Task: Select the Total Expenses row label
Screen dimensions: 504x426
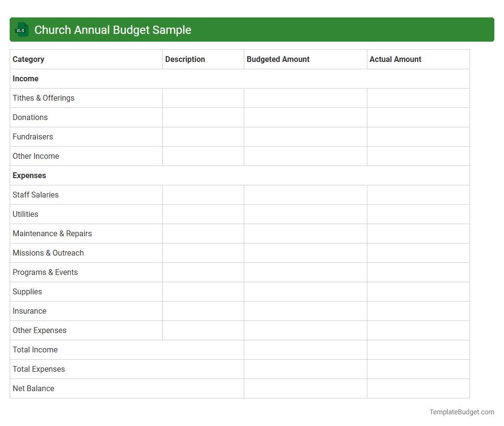Action: (38, 369)
